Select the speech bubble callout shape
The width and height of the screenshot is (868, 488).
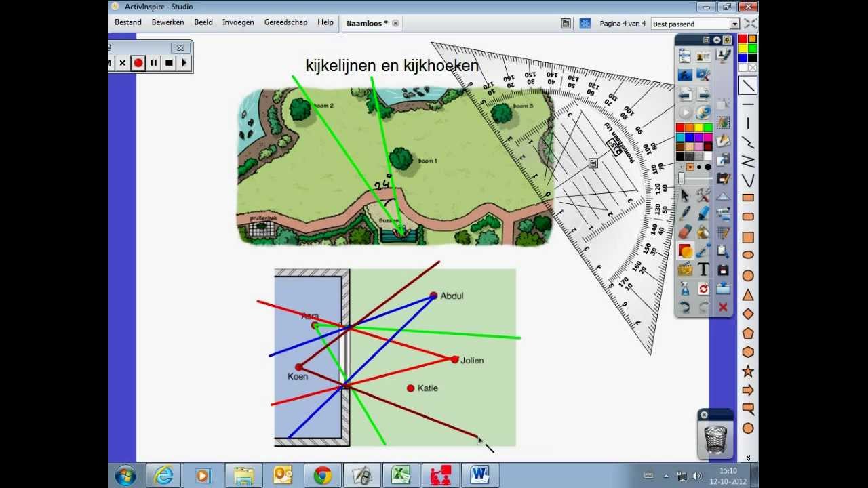tap(748, 409)
